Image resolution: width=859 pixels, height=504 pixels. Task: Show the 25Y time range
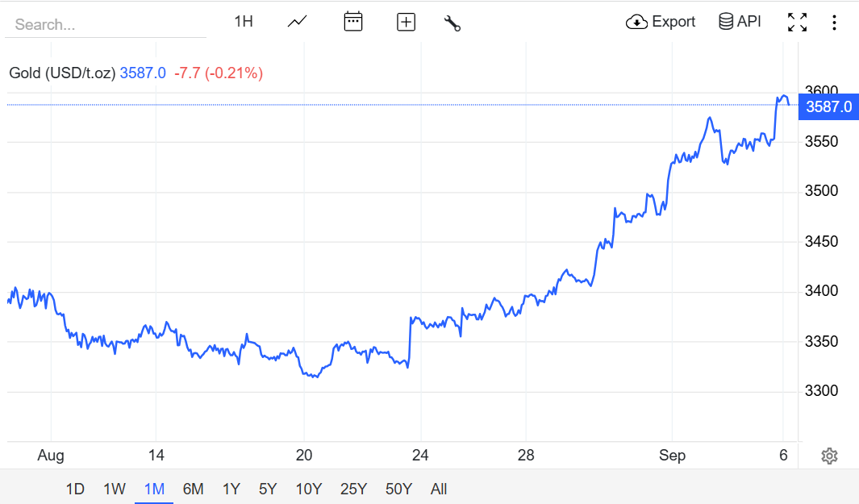click(x=353, y=489)
